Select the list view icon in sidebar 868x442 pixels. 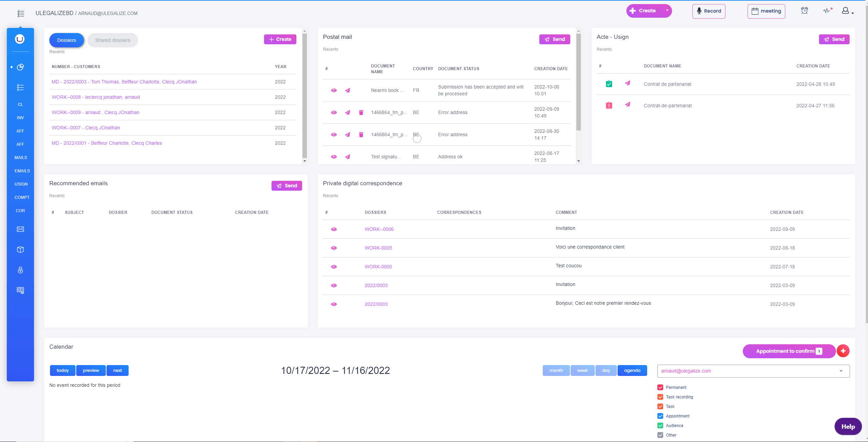click(20, 88)
